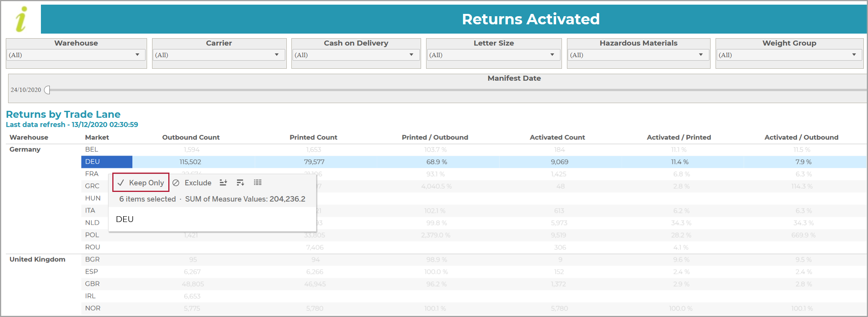This screenshot has height=317, width=868.
Task: Click the Activated / Outbound column header
Action: coord(801,137)
